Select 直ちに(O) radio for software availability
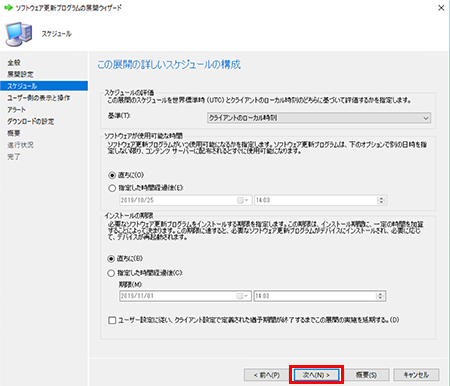 (x=112, y=175)
